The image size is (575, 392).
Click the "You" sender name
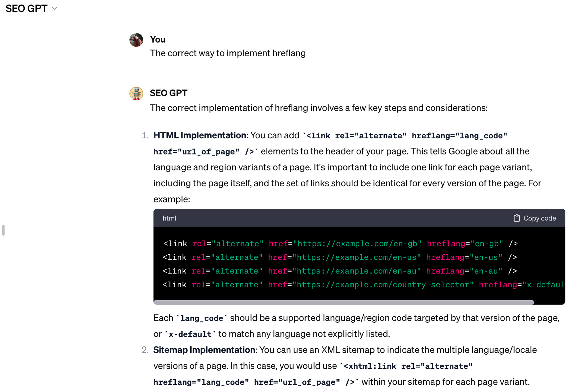pyautogui.click(x=158, y=39)
